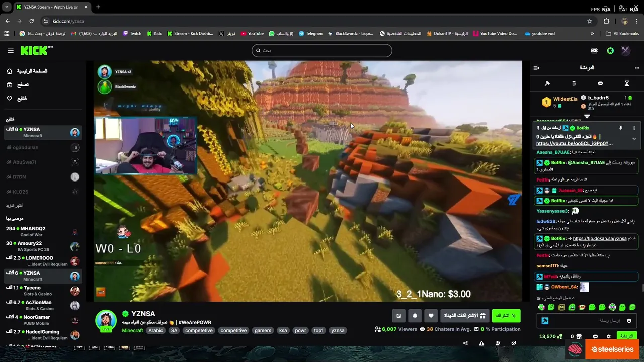Image resolution: width=644 pixels, height=362 pixels.
Task: Click share icon below viewer count
Action: [465, 343]
